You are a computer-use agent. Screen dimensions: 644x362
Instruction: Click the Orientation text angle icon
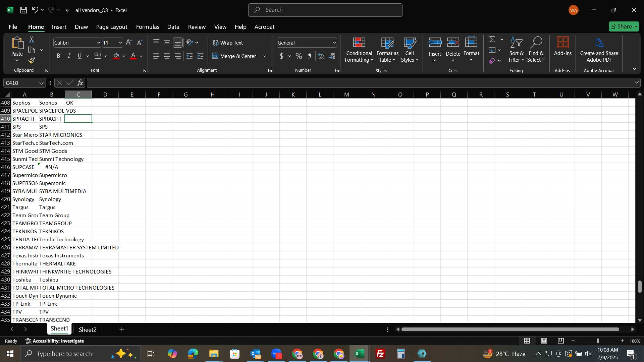(x=190, y=43)
